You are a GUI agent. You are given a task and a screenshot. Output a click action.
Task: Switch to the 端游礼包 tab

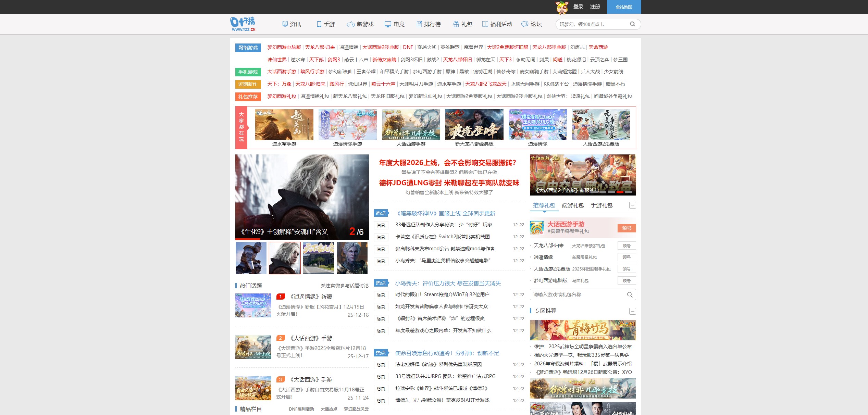click(573, 205)
